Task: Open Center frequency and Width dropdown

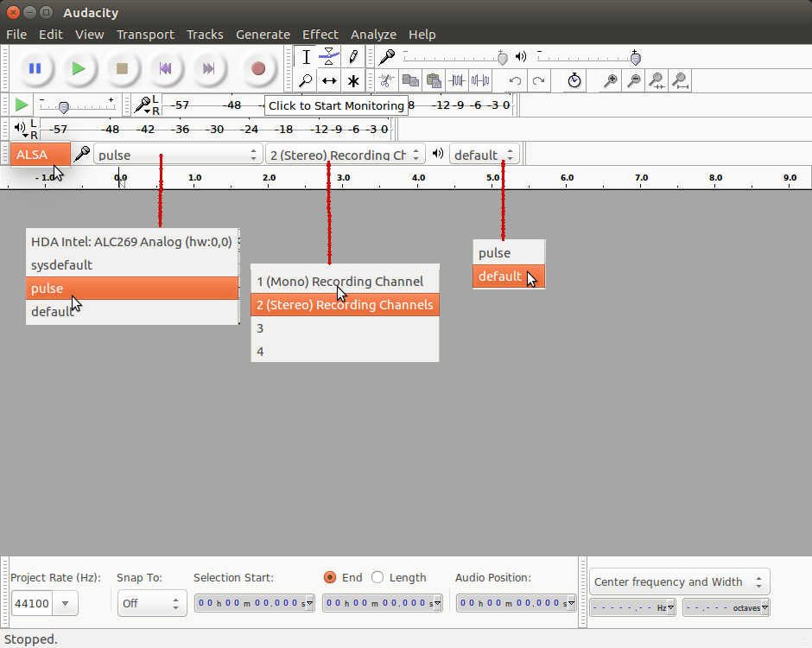Action: pos(680,581)
